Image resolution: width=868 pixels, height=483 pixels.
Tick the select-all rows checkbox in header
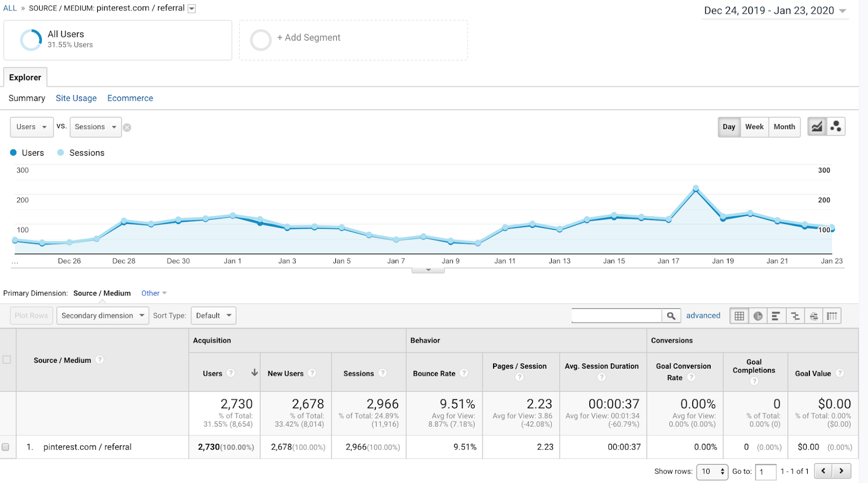(x=7, y=359)
